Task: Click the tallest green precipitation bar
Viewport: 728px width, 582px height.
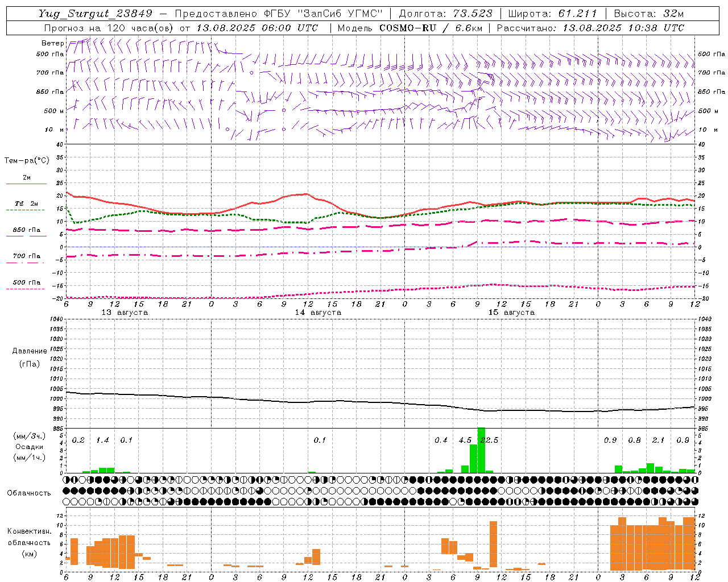Action: click(x=481, y=450)
